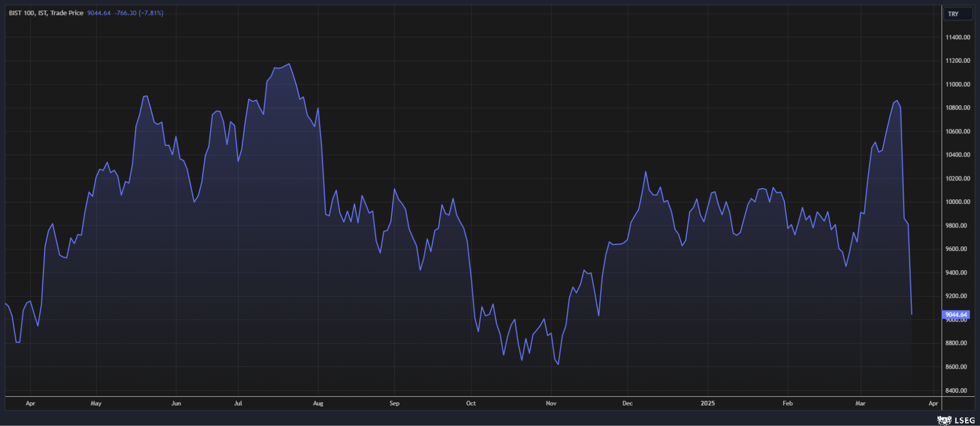The image size is (980, 426).
Task: Click the Apr date label preceding May
Action: pyautogui.click(x=31, y=403)
